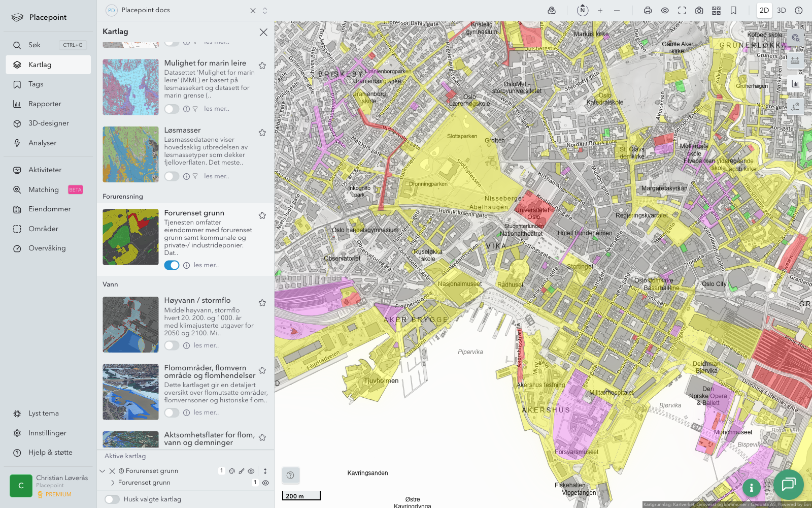Click 'les mer..' under Mulighet for marin leire

point(217,109)
